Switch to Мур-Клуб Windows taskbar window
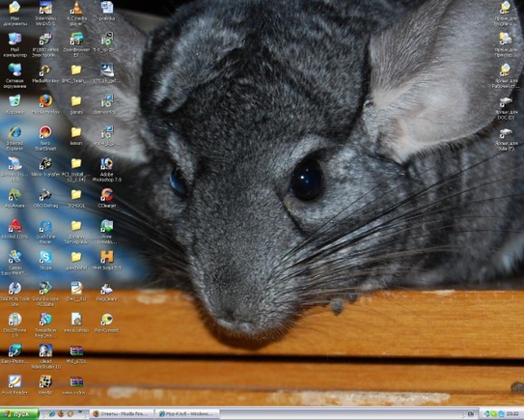Viewport: 524px width, 420px height. click(x=188, y=414)
